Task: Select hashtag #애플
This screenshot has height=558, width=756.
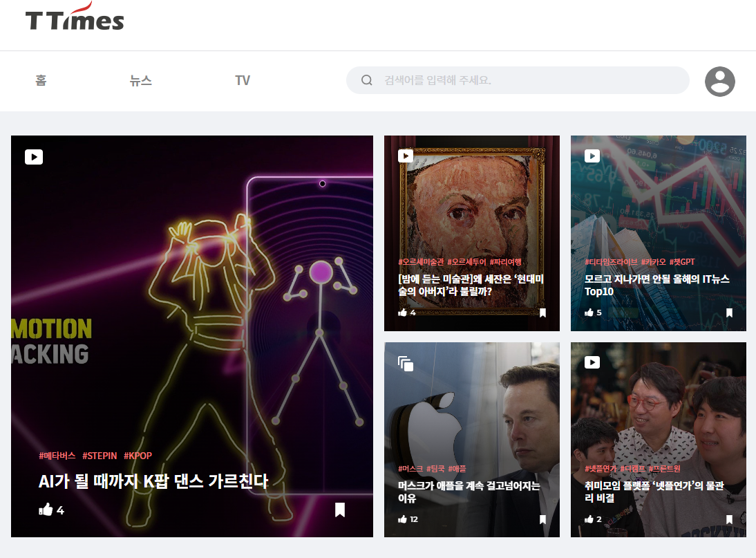Action: 457,468
